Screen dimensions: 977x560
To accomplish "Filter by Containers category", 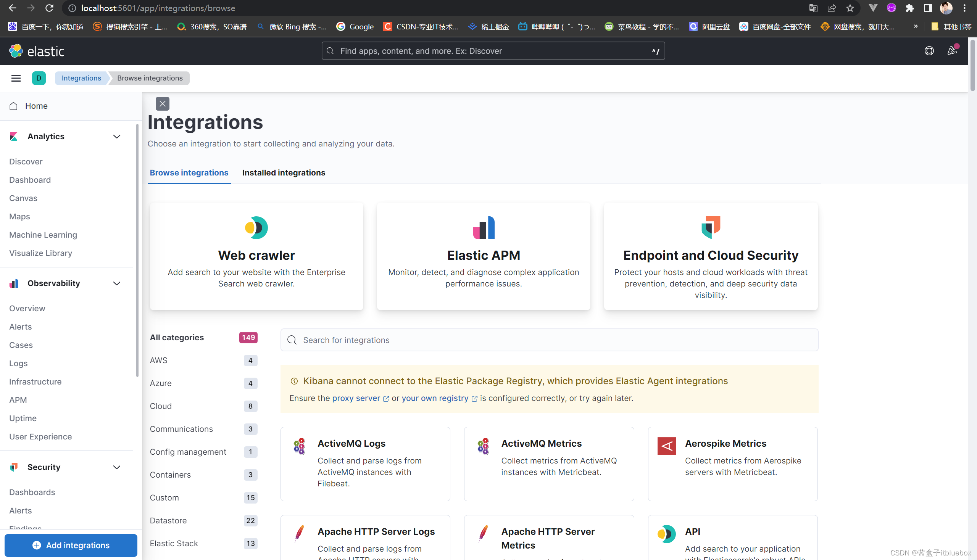I will pyautogui.click(x=203, y=475).
